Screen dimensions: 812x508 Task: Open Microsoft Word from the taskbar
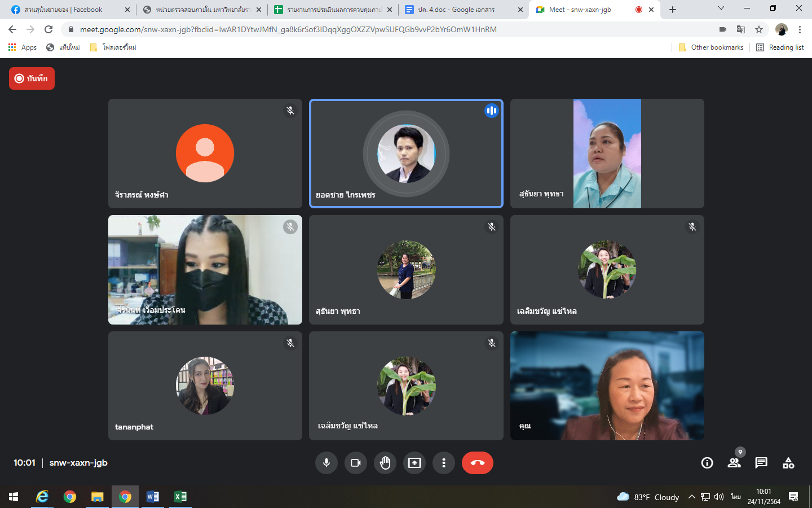152,497
